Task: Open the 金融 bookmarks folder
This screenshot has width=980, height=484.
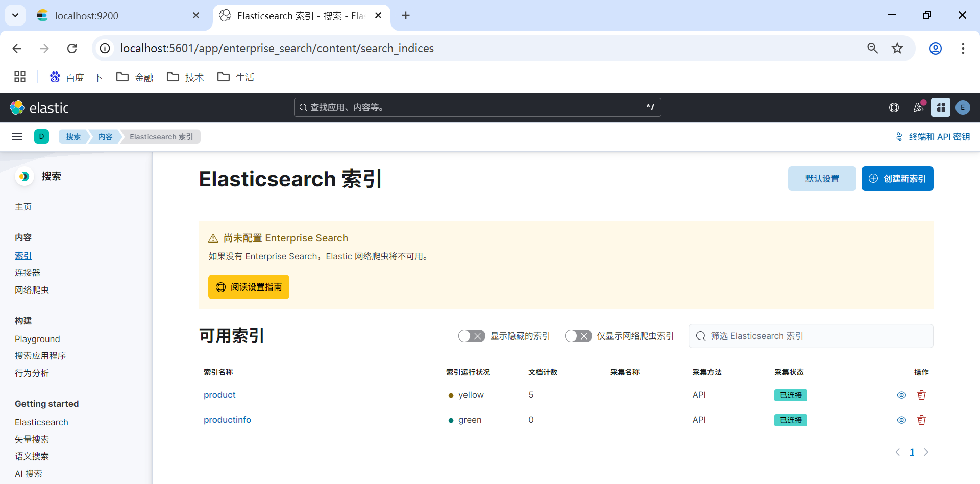Action: pyautogui.click(x=135, y=77)
